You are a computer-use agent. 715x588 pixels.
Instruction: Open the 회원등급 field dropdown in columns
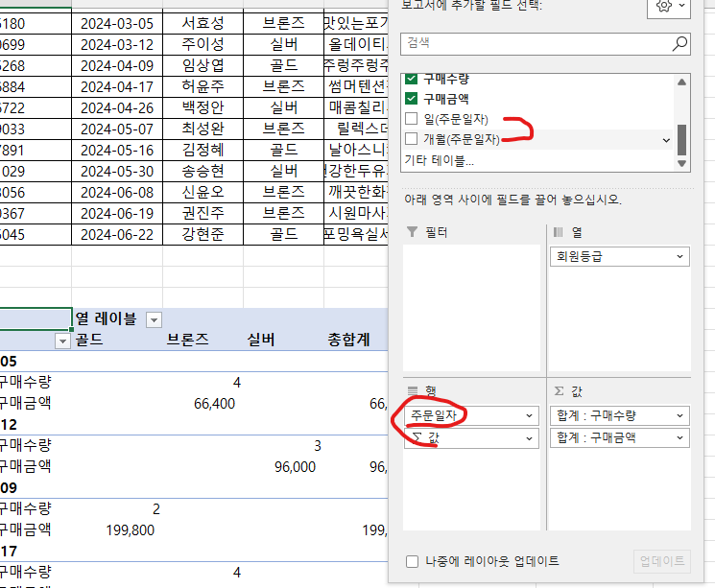(679, 257)
